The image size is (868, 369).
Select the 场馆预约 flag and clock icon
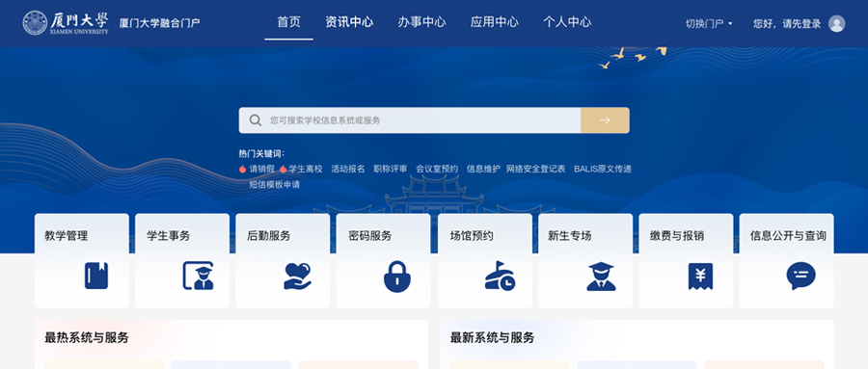[500, 276]
